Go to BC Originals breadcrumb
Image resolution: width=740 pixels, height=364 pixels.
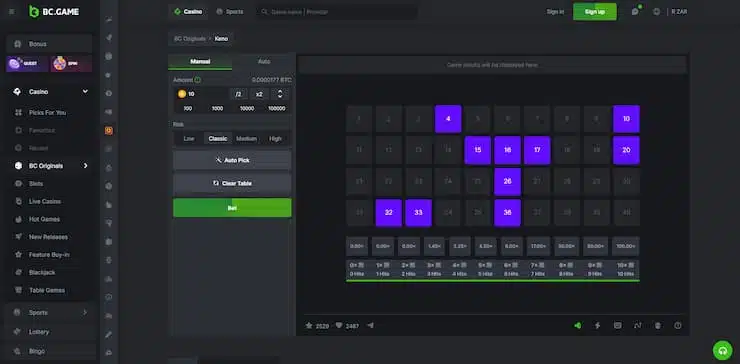[190, 39]
